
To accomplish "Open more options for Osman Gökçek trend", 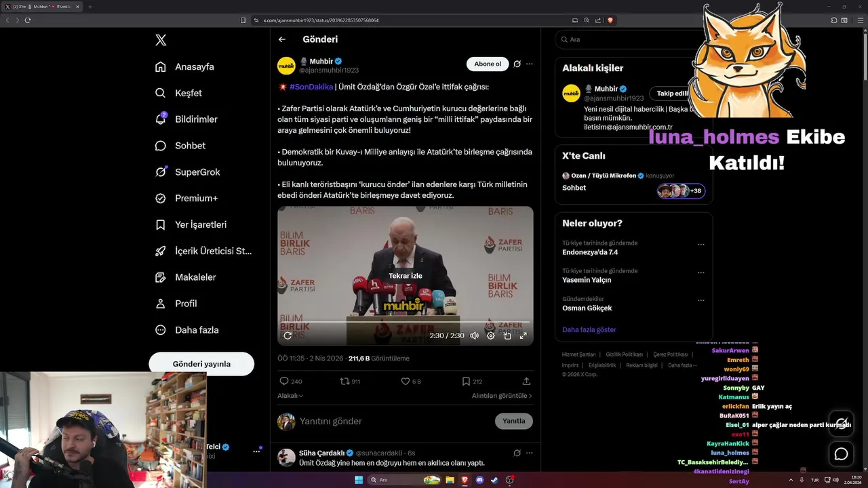I will [x=701, y=300].
